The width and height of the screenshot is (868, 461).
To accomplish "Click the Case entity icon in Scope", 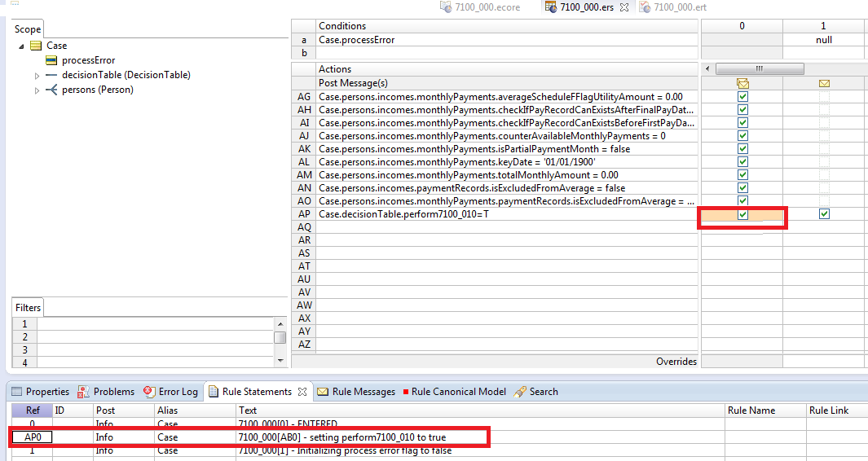I will (x=36, y=46).
